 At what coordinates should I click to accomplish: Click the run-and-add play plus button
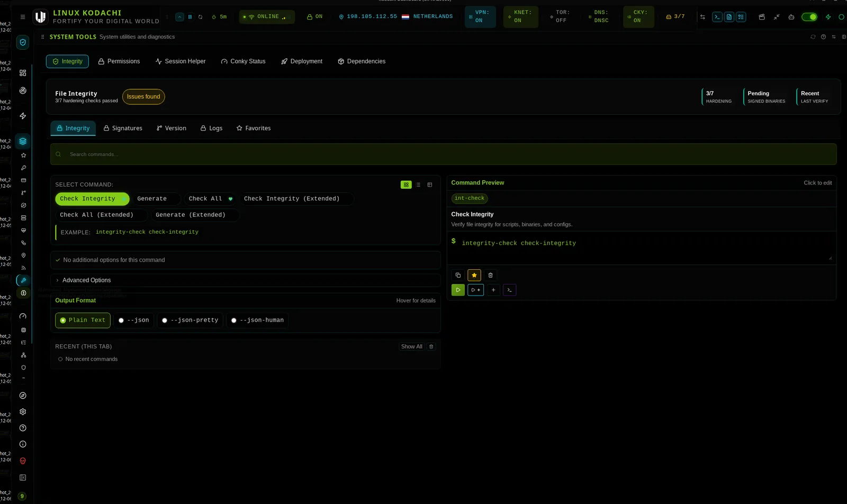pyautogui.click(x=476, y=290)
